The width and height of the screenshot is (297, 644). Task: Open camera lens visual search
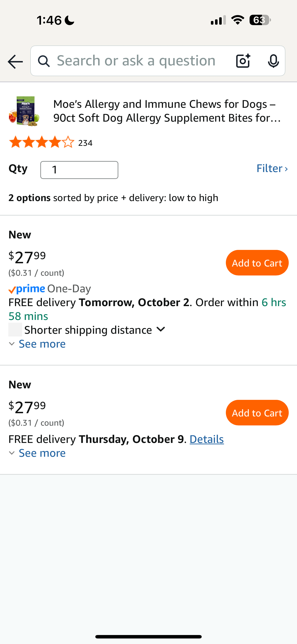pyautogui.click(x=243, y=61)
